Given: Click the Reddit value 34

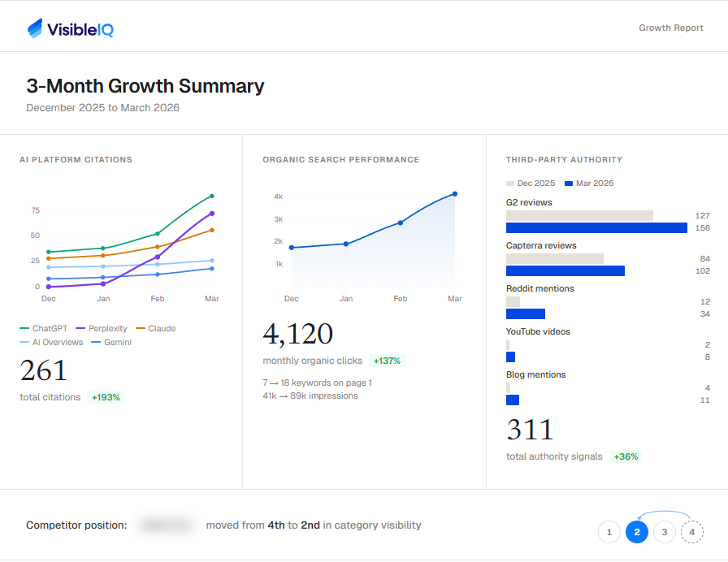Looking at the screenshot, I should [704, 314].
